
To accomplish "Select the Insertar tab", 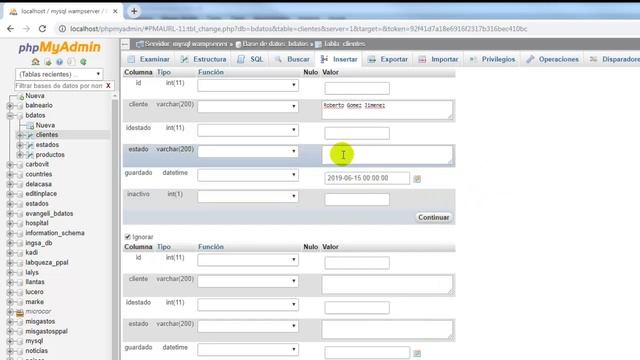I will click(x=339, y=59).
